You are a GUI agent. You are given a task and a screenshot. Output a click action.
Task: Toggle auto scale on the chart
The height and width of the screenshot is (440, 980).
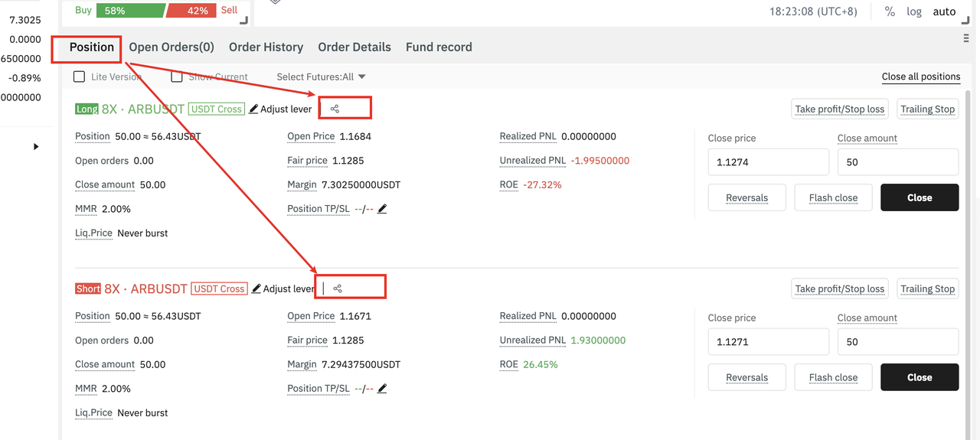tap(944, 11)
